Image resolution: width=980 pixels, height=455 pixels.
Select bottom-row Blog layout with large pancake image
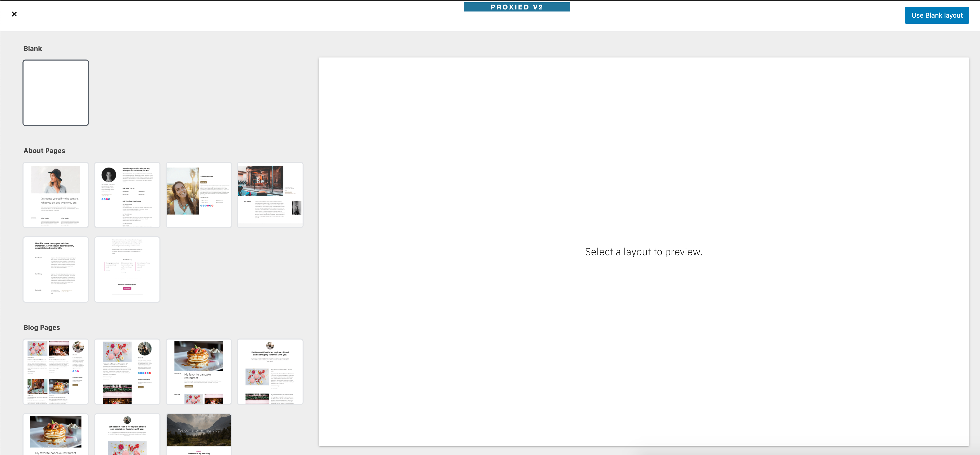(x=55, y=435)
